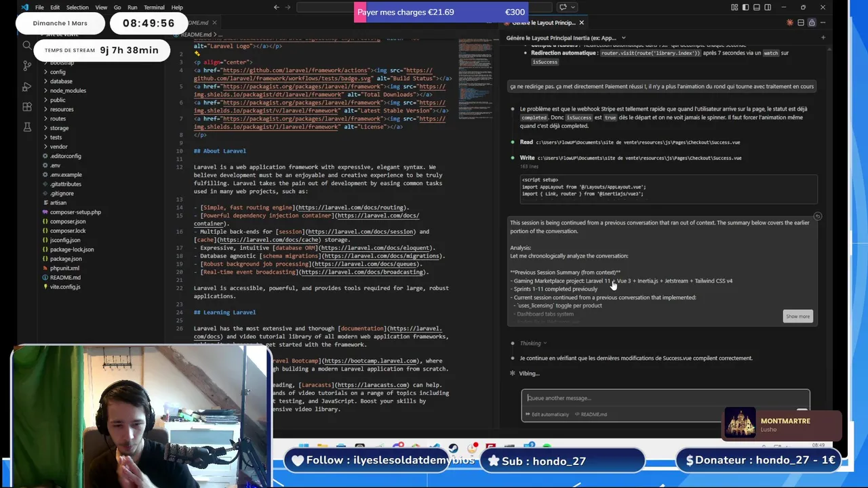Open composer.lock in explorer

[68, 230]
